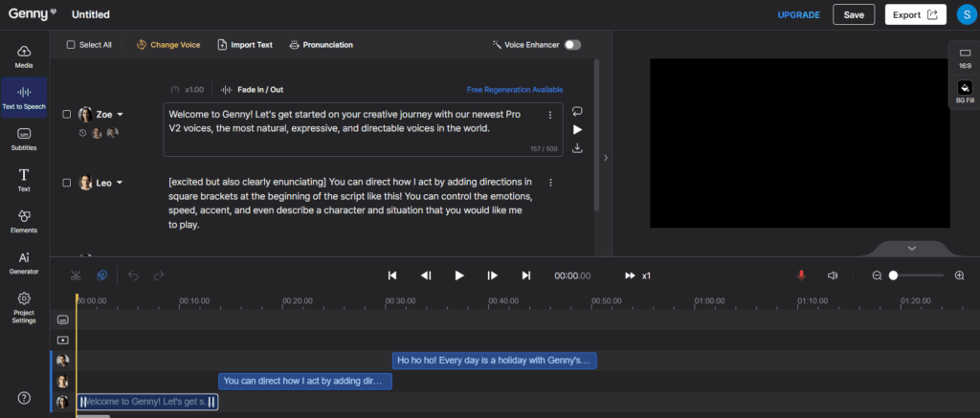980x418 pixels.
Task: Check the Zoe voice block checkbox
Action: click(x=66, y=115)
